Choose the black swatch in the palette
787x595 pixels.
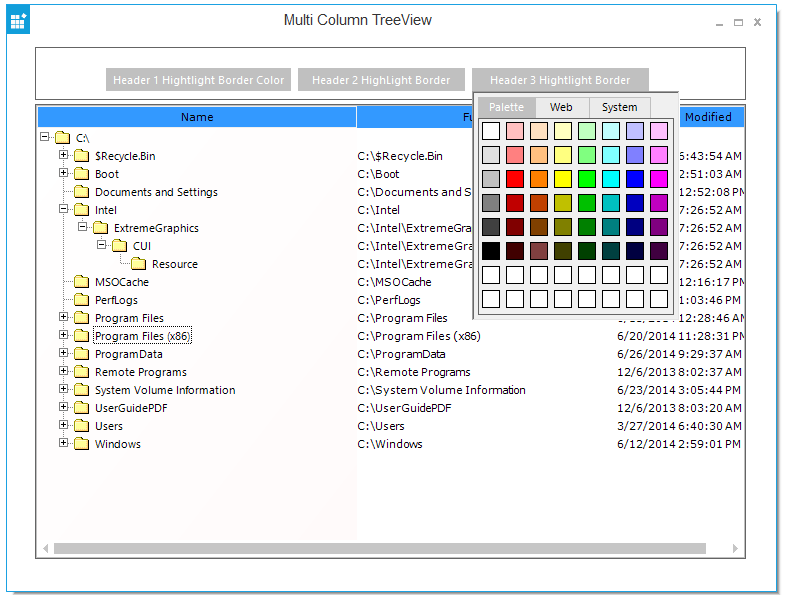tap(491, 251)
